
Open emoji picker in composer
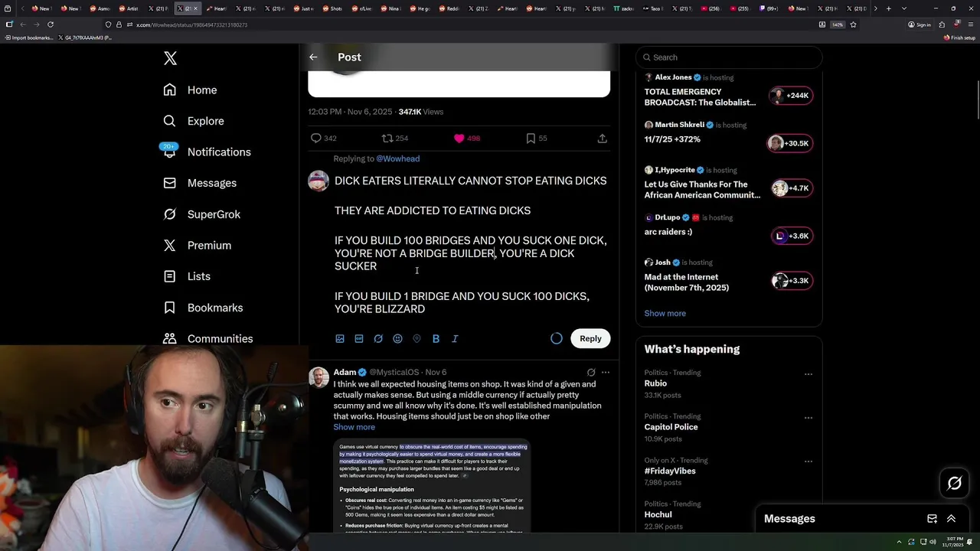(x=397, y=338)
